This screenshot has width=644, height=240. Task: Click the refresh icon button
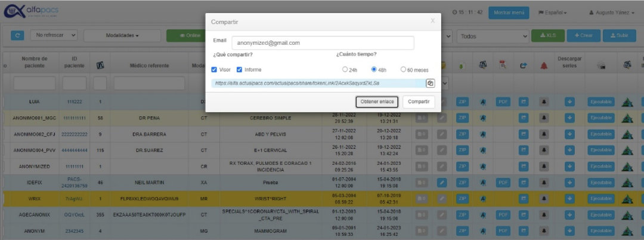[18, 36]
